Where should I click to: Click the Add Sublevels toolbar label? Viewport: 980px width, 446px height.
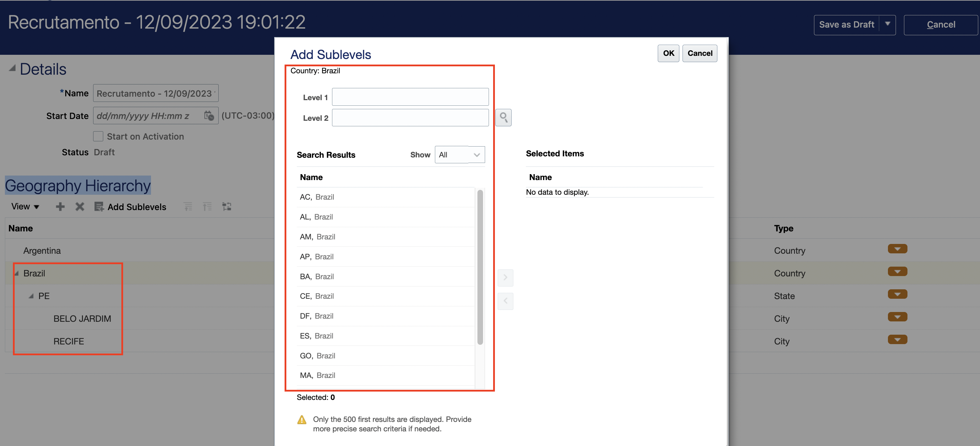click(x=137, y=207)
